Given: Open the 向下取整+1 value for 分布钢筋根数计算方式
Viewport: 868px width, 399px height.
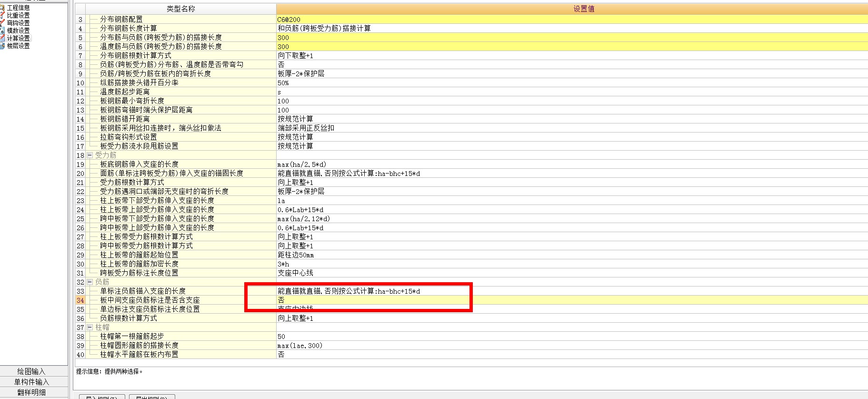Looking at the screenshot, I should pos(572,56).
